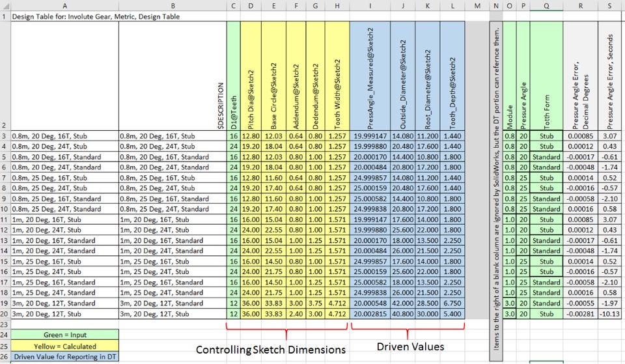Click pressure angle value 19.999147 in row 3
Screen dimensions: 625x364
tap(370, 136)
